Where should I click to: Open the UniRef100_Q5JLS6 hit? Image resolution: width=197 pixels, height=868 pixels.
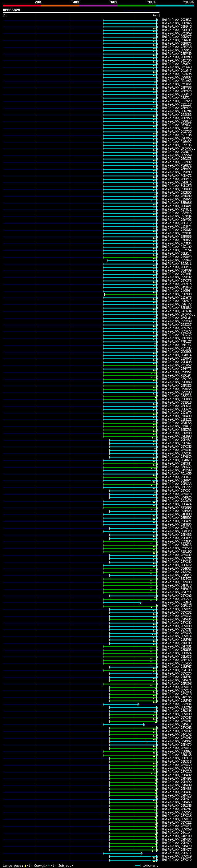(x=176, y=423)
